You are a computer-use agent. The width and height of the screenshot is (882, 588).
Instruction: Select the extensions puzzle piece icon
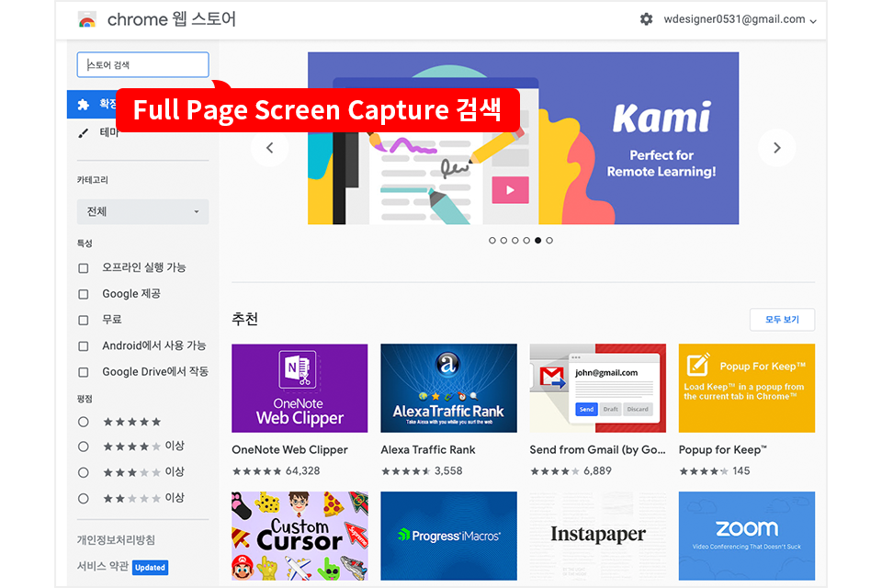pyautogui.click(x=84, y=104)
